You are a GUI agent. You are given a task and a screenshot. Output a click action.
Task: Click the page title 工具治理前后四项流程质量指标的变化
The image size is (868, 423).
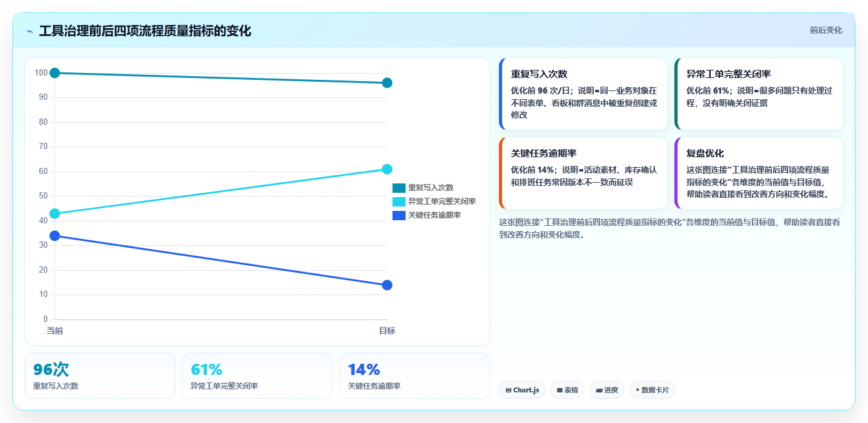point(145,31)
